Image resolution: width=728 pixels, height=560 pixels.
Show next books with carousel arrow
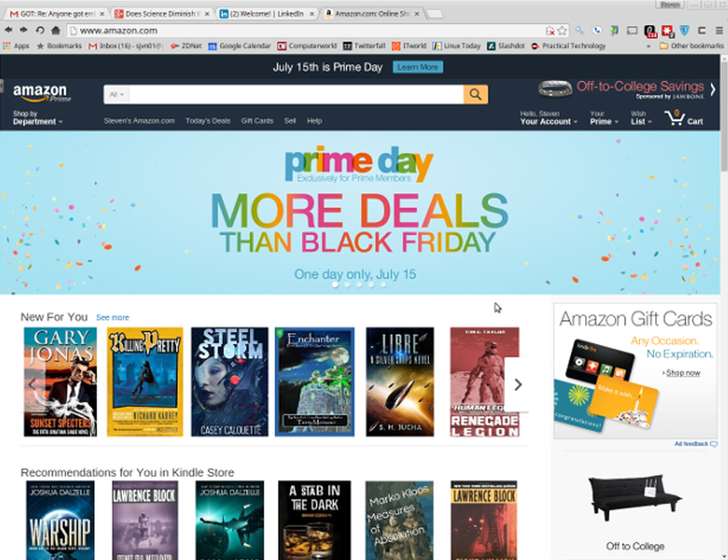[x=518, y=384]
